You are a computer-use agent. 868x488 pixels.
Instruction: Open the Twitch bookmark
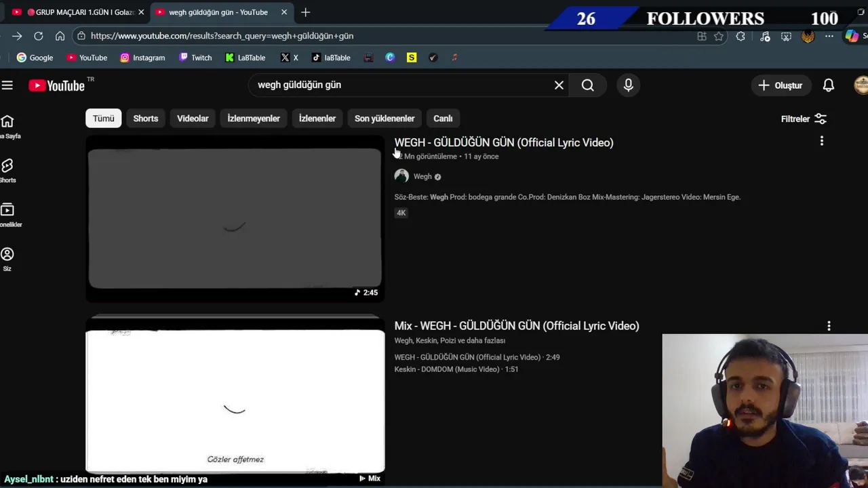click(x=195, y=58)
